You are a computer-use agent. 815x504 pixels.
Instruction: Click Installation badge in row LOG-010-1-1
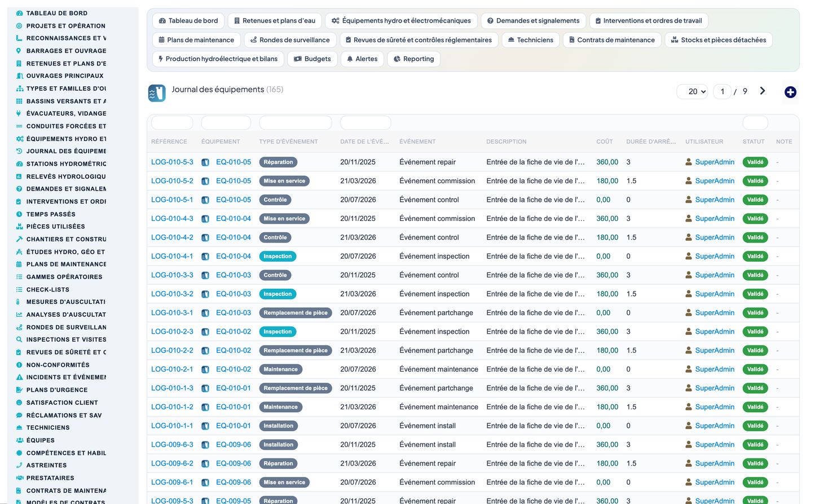tap(279, 426)
